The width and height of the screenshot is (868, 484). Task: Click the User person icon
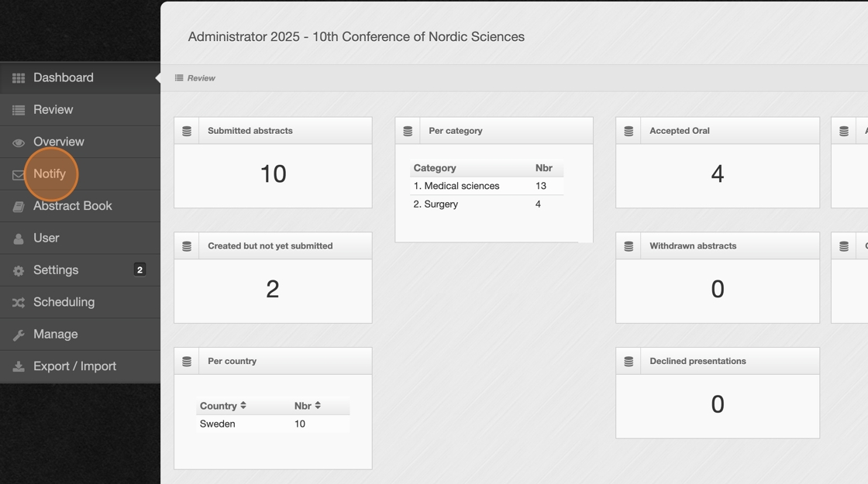(19, 239)
